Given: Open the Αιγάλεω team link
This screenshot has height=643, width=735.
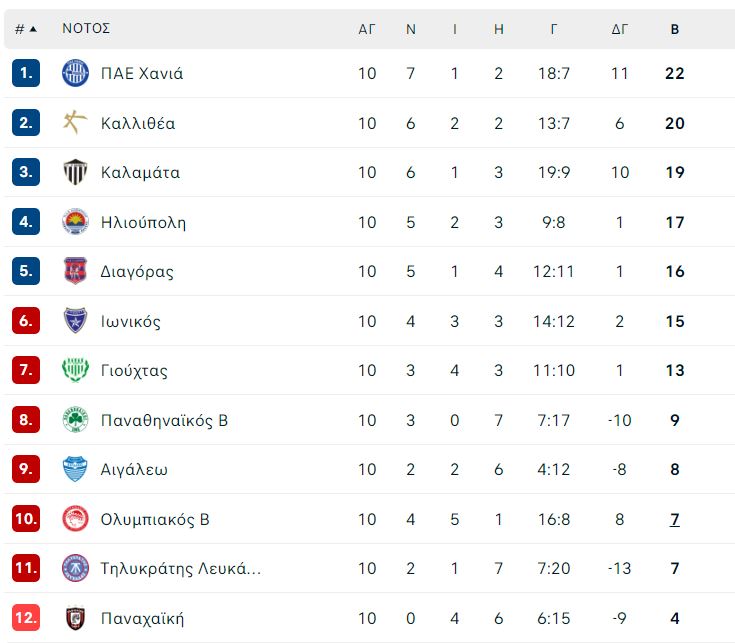Looking at the screenshot, I should [x=134, y=469].
